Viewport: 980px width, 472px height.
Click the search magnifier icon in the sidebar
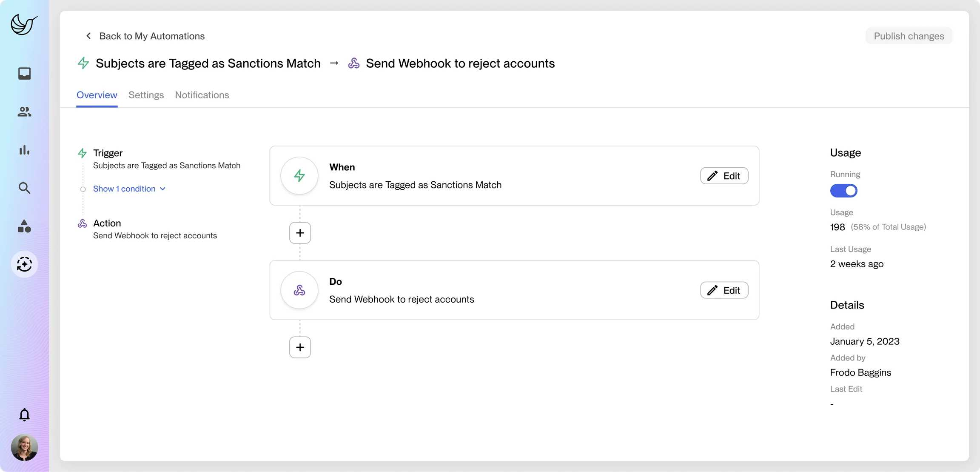(x=24, y=188)
